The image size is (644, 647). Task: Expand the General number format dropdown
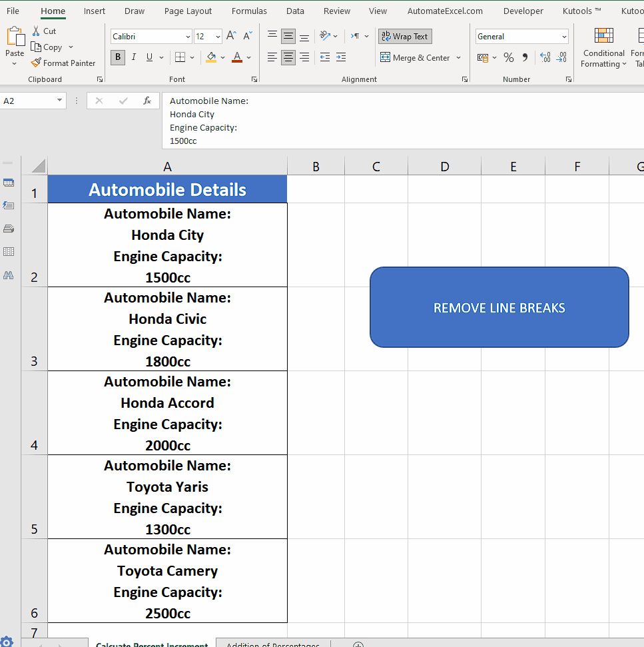click(564, 37)
